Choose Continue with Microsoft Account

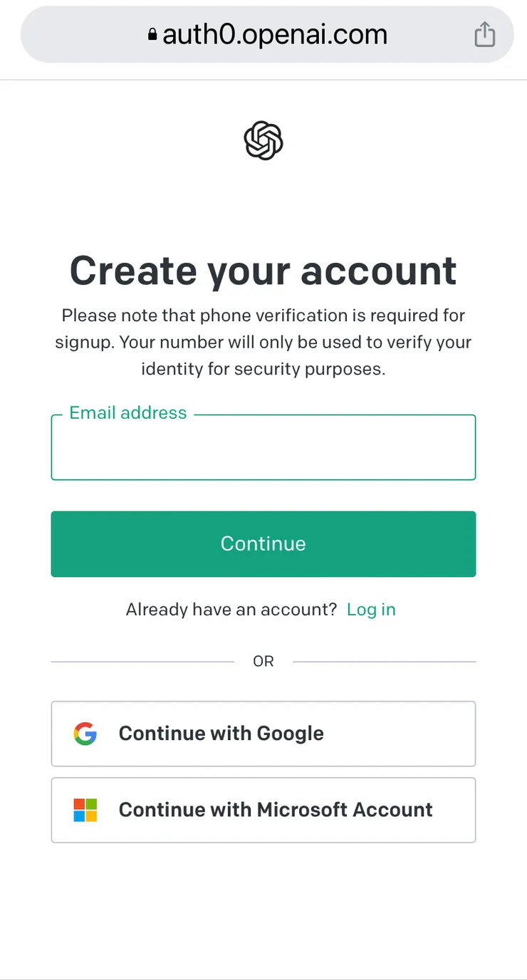coord(263,810)
